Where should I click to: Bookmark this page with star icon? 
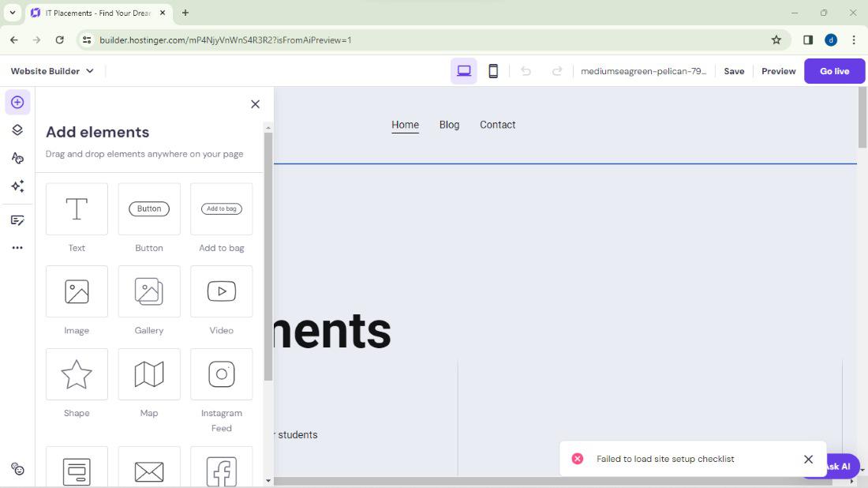coord(776,40)
